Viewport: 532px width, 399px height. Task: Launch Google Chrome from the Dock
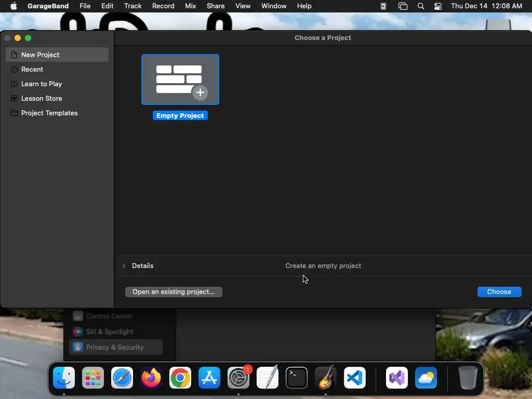pyautogui.click(x=180, y=378)
